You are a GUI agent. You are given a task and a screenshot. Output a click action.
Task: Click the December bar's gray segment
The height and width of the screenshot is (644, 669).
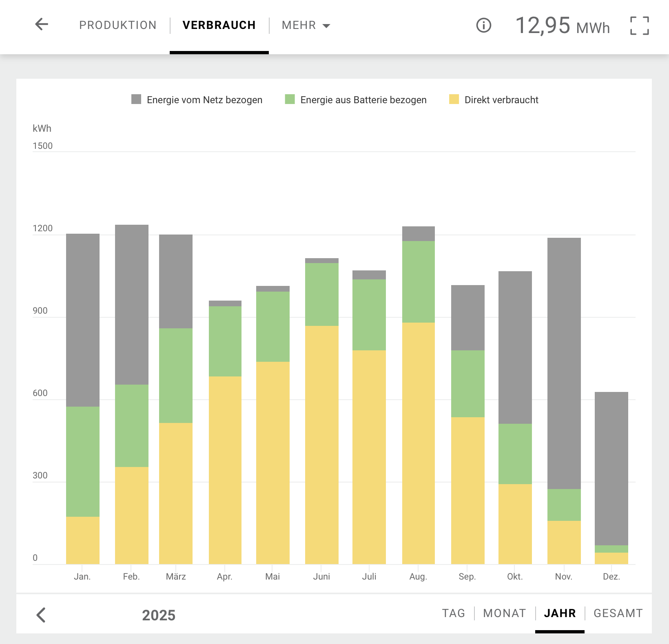pos(611,468)
